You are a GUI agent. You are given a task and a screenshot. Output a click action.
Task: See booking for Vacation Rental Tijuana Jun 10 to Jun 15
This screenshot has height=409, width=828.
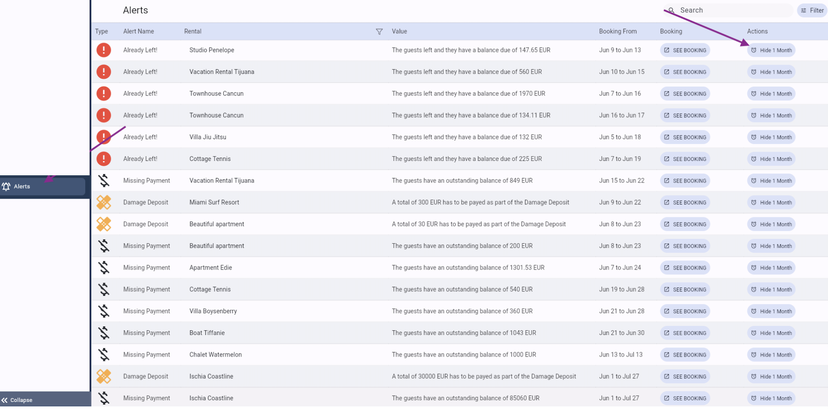pyautogui.click(x=685, y=72)
